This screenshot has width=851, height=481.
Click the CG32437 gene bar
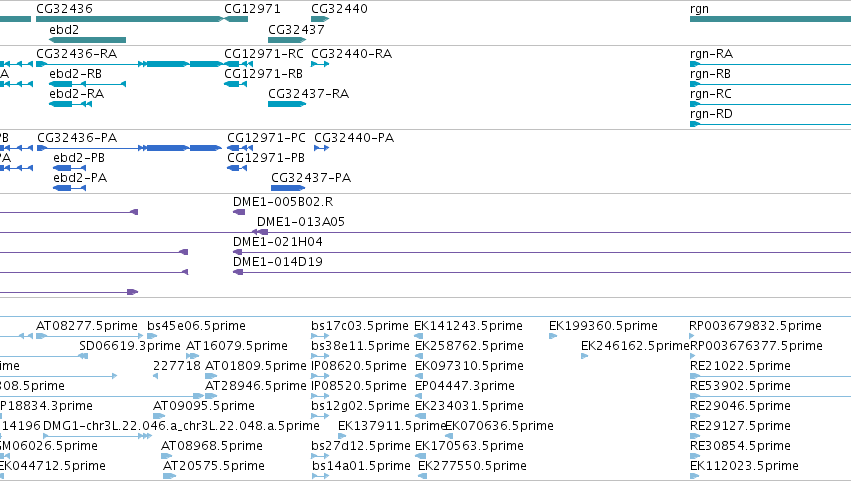tap(287, 40)
